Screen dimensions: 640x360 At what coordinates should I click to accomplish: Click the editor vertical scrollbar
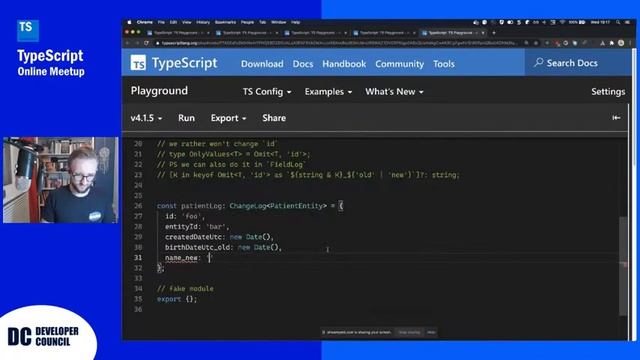[x=623, y=266]
